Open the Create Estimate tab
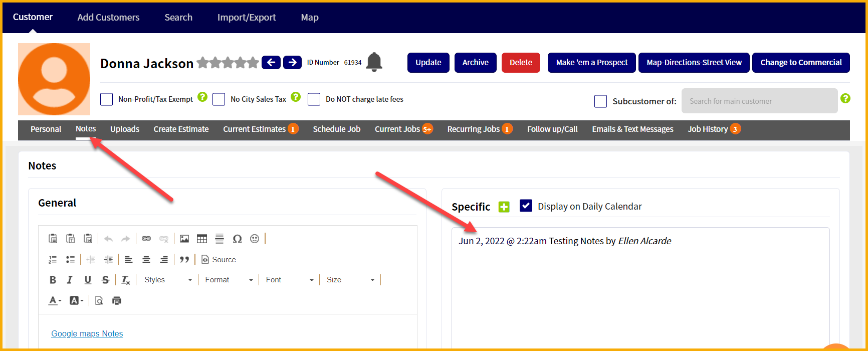This screenshot has height=351, width=868. point(181,129)
